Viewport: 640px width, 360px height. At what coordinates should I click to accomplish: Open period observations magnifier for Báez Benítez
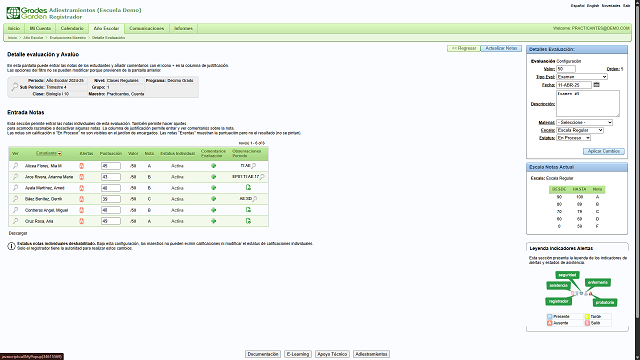[x=254, y=199]
